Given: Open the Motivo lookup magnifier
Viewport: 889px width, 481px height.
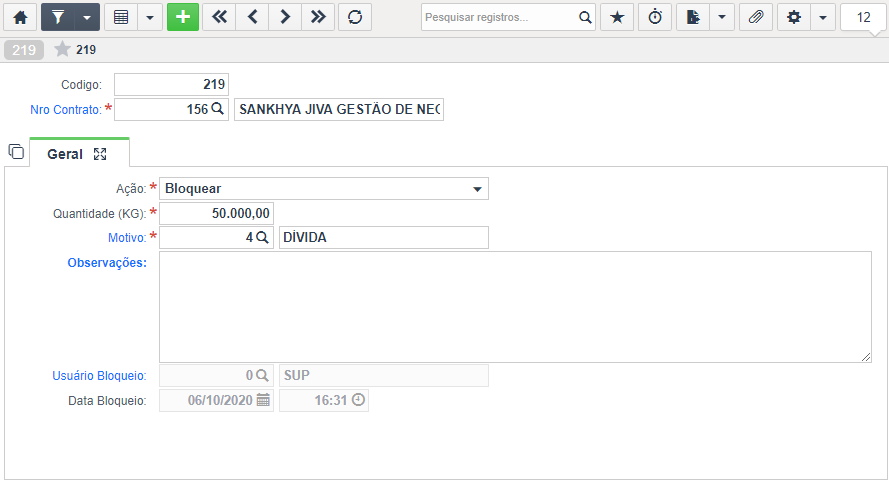Looking at the screenshot, I should point(262,237).
